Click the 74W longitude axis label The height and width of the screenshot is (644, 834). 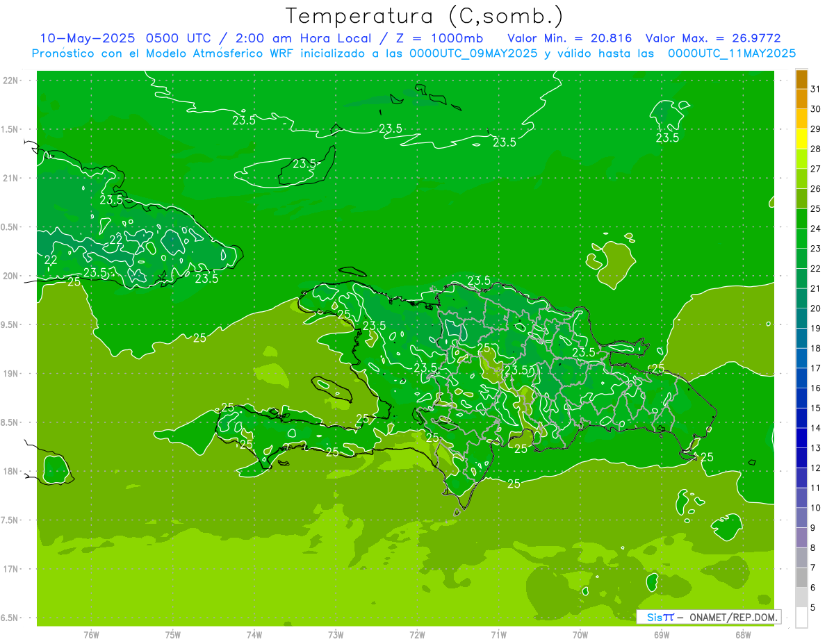(x=254, y=635)
